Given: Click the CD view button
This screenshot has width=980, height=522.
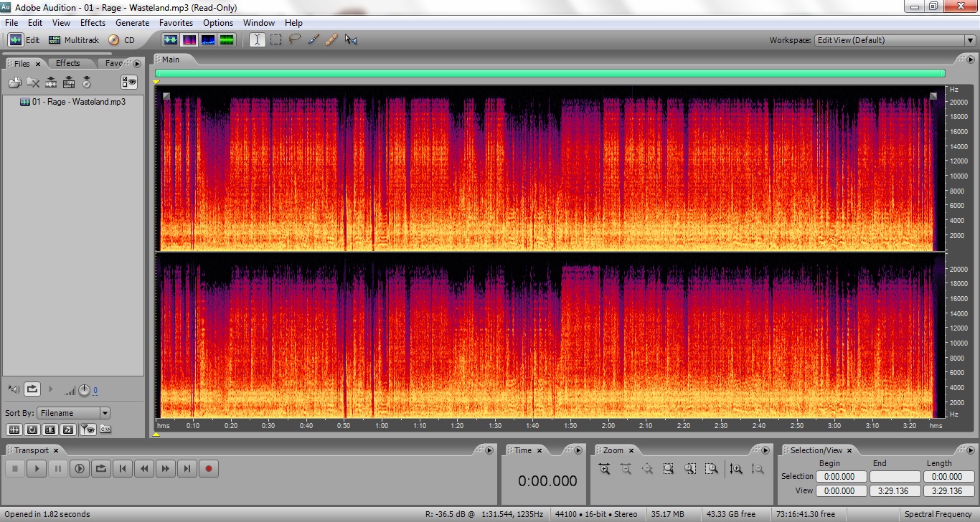Looking at the screenshot, I should tap(122, 40).
